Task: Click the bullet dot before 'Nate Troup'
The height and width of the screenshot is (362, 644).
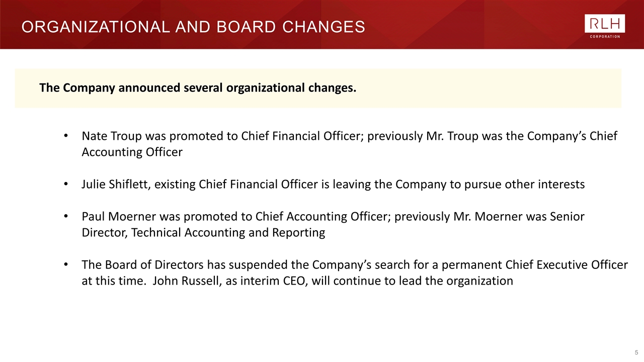Action: pyautogui.click(x=66, y=137)
